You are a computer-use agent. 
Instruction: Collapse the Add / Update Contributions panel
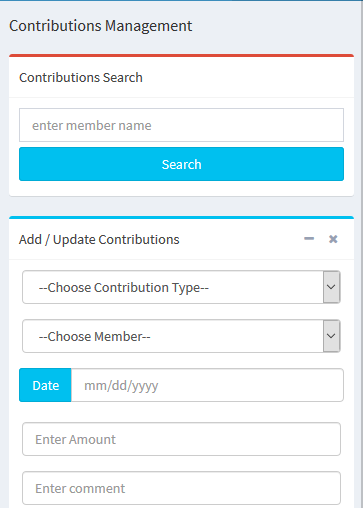click(309, 239)
